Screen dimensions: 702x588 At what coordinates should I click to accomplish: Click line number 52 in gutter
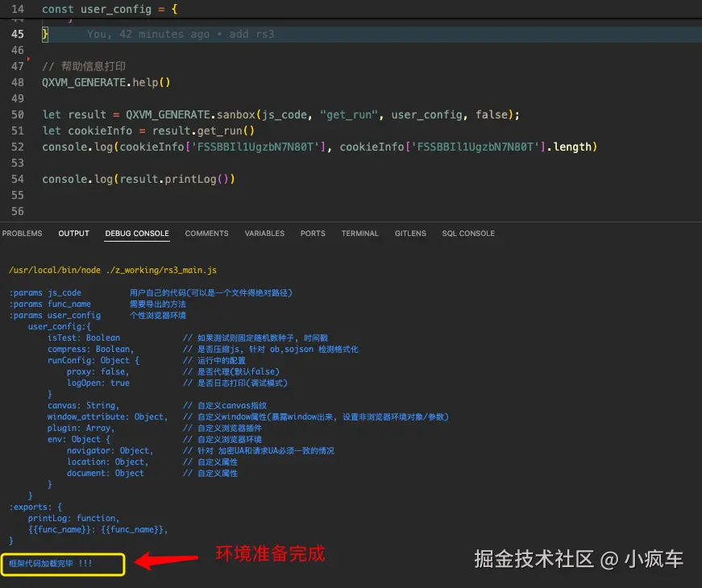18,147
